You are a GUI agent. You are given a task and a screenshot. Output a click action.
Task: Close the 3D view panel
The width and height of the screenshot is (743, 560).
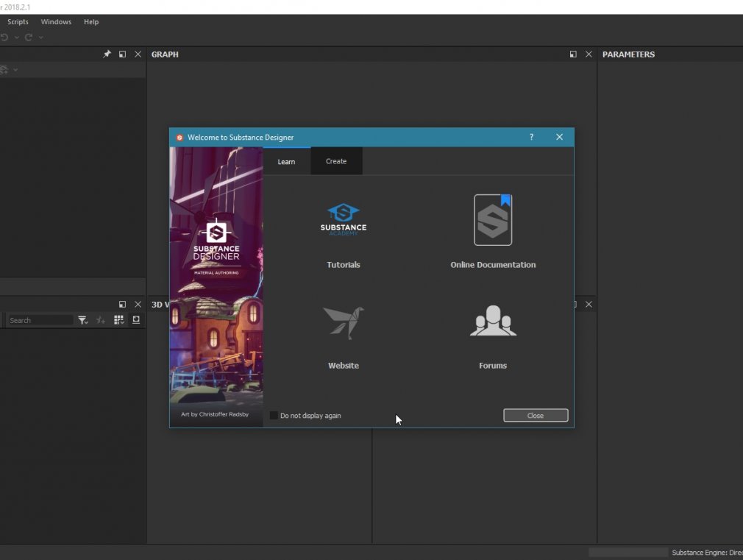(589, 305)
